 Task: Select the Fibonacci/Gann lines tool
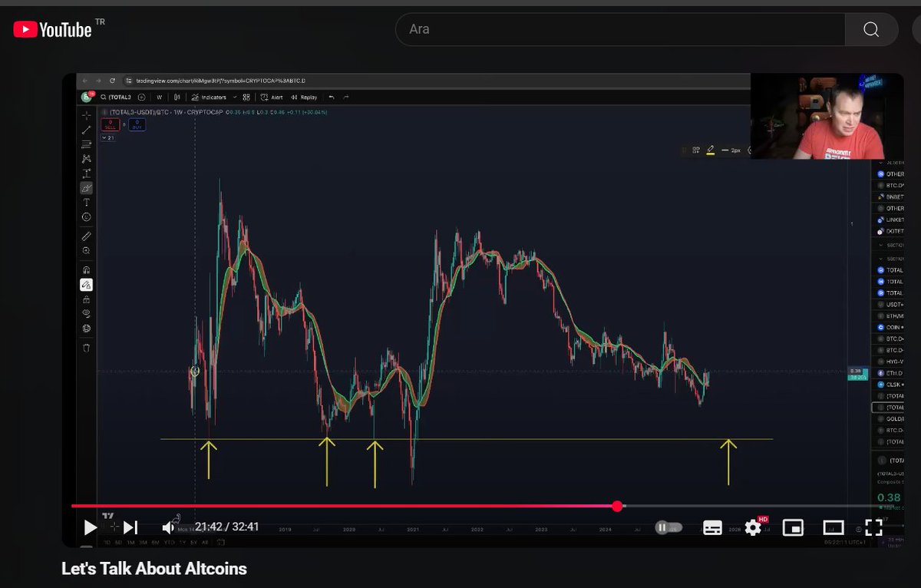87,144
